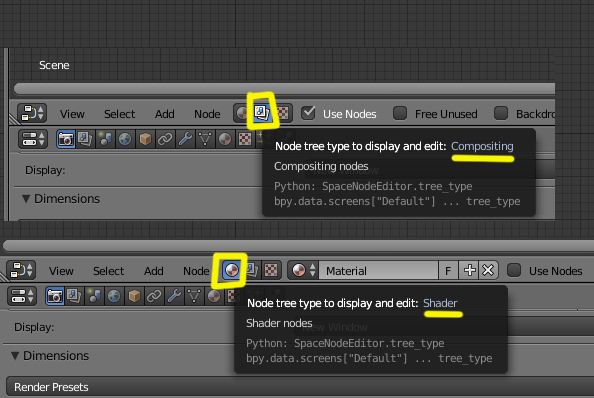Screen dimensions: 594x398
Task: Open properties editor type selector below Compositing header
Action: pos(33,139)
